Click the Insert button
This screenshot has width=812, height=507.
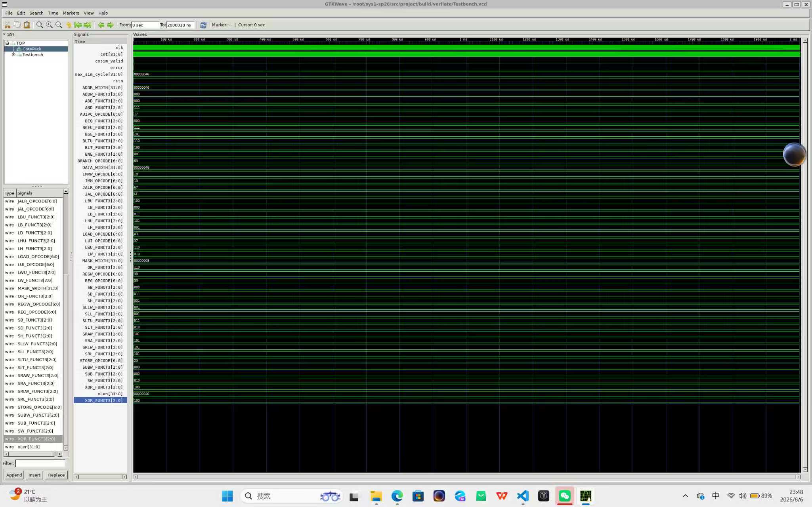(x=34, y=475)
